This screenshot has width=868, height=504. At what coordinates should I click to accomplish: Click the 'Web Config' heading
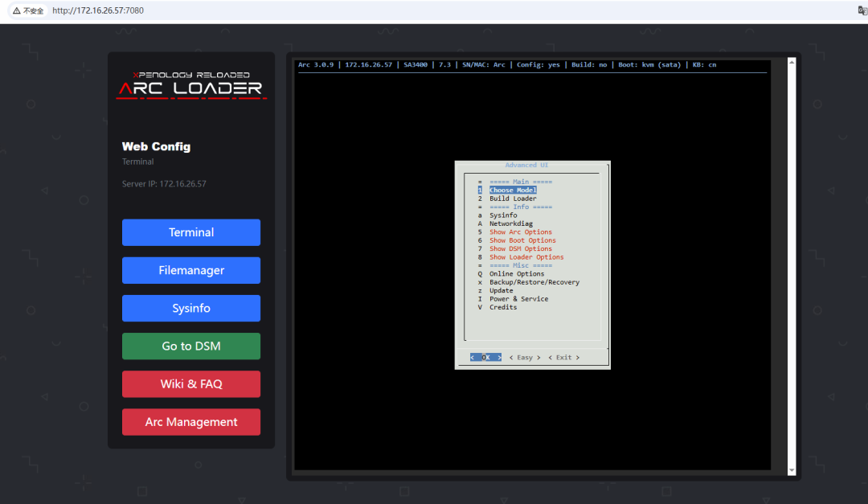coord(156,147)
